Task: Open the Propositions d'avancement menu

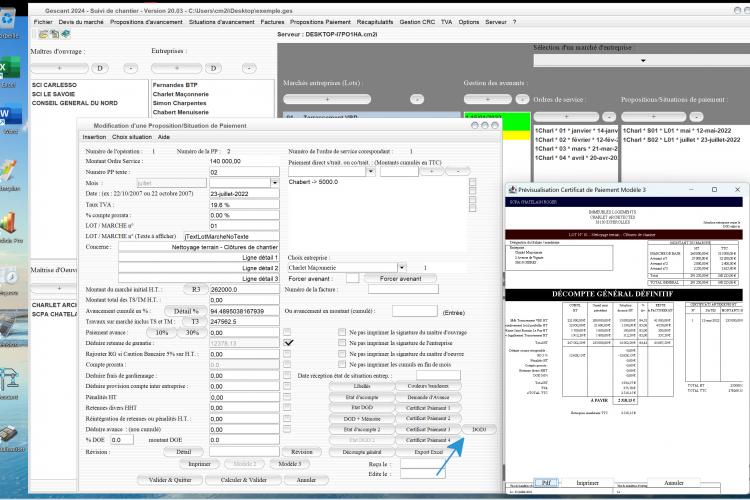Action: click(146, 22)
